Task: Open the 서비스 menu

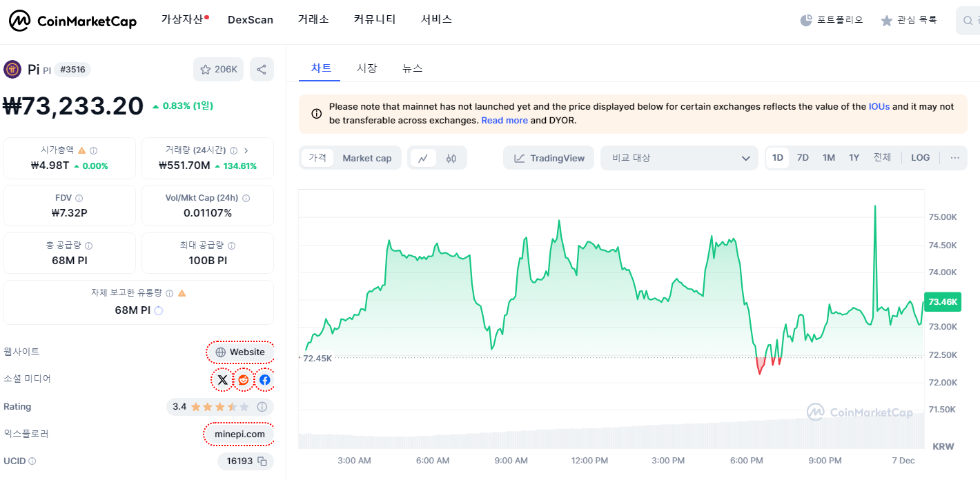Action: pyautogui.click(x=436, y=19)
